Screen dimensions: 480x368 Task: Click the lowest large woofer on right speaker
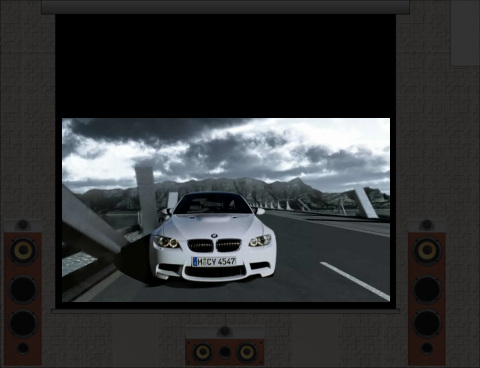(x=428, y=323)
